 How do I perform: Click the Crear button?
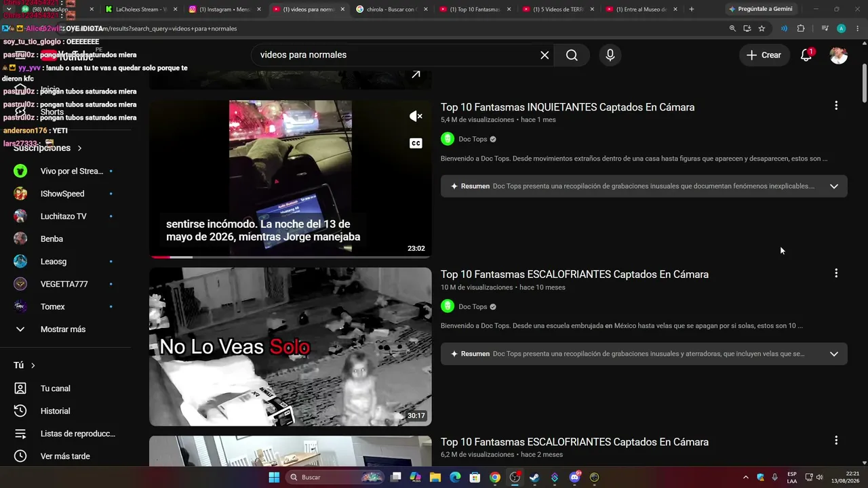764,55
